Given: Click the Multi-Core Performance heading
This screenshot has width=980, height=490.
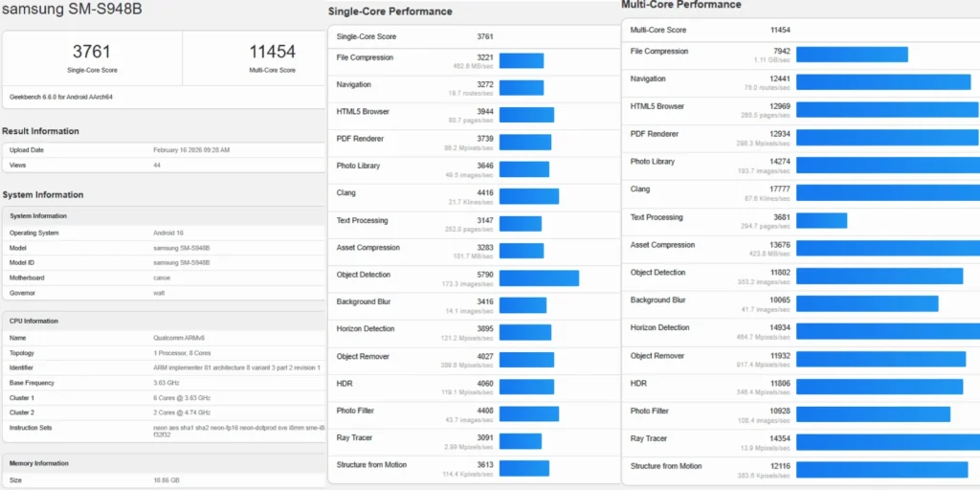Looking at the screenshot, I should [x=680, y=5].
